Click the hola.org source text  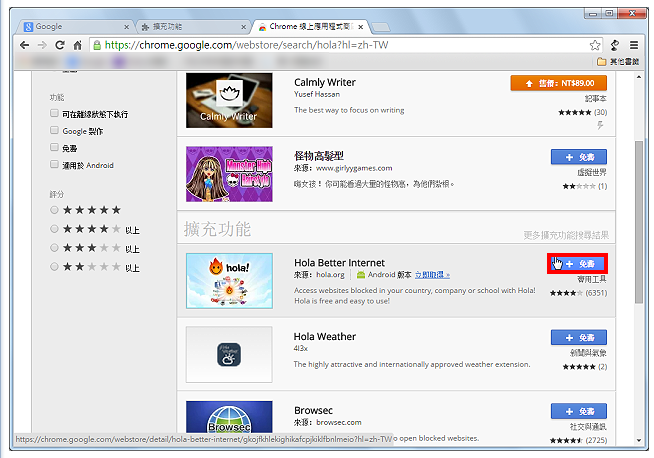[330, 275]
